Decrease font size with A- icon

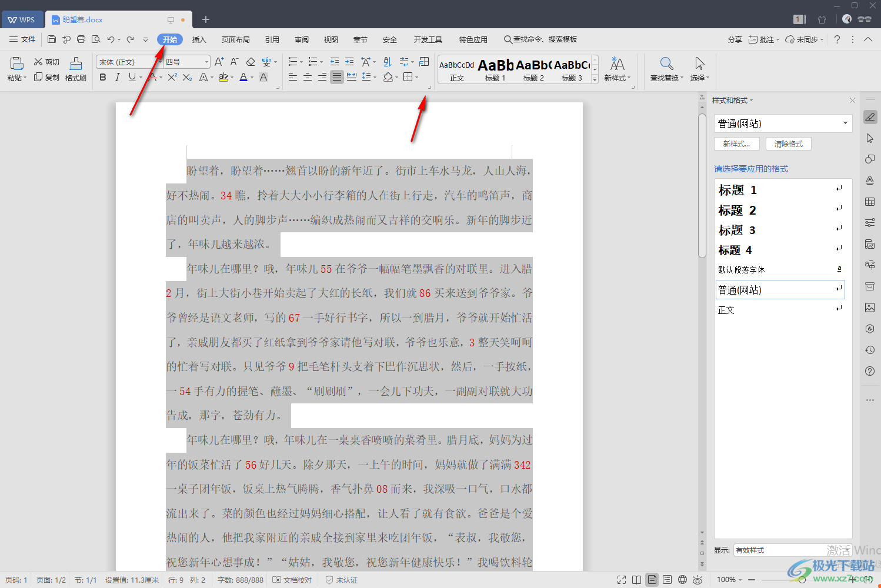[234, 62]
